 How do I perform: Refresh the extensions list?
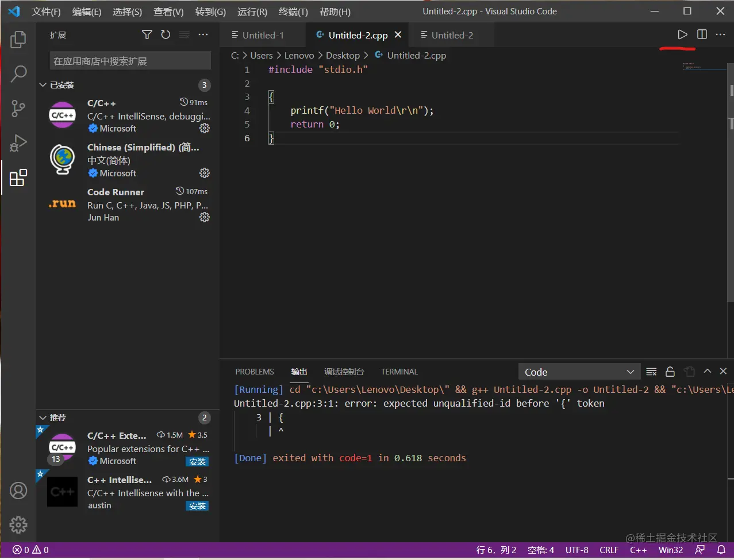pyautogui.click(x=166, y=35)
